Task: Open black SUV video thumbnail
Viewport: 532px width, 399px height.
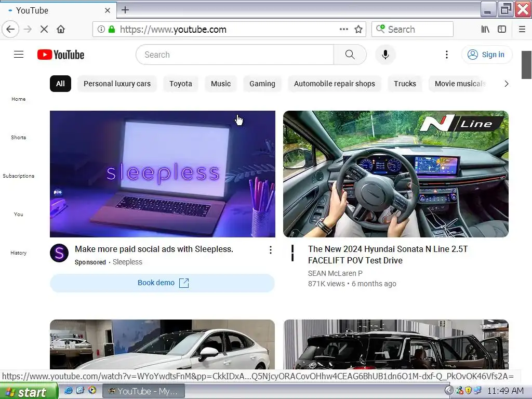Action: tap(395, 344)
